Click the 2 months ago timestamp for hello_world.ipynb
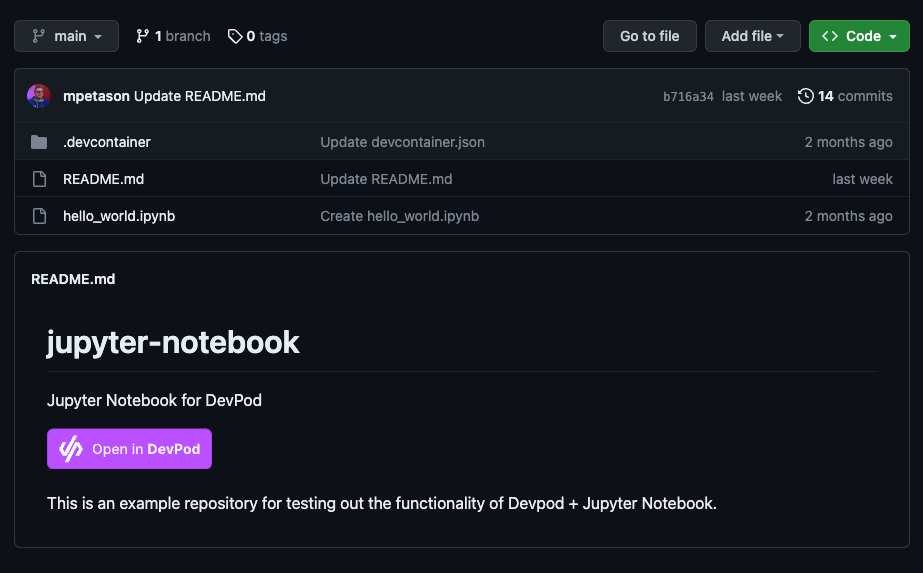 848,216
